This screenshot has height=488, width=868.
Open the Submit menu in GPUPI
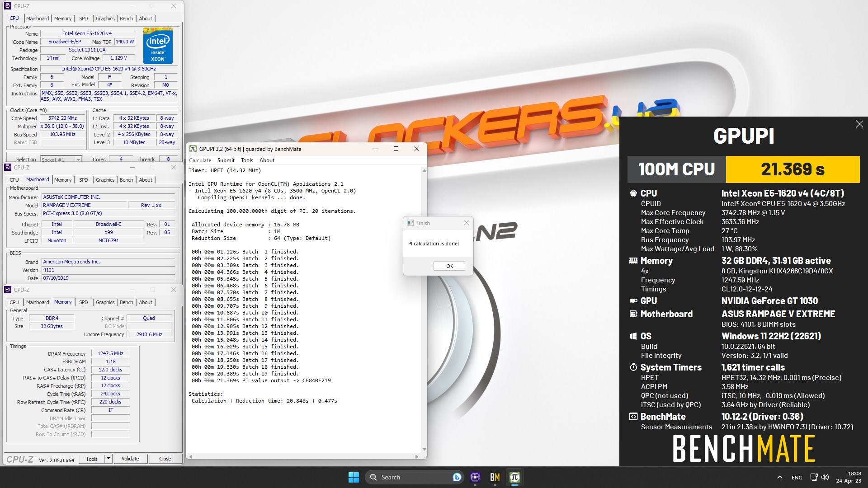pyautogui.click(x=226, y=160)
